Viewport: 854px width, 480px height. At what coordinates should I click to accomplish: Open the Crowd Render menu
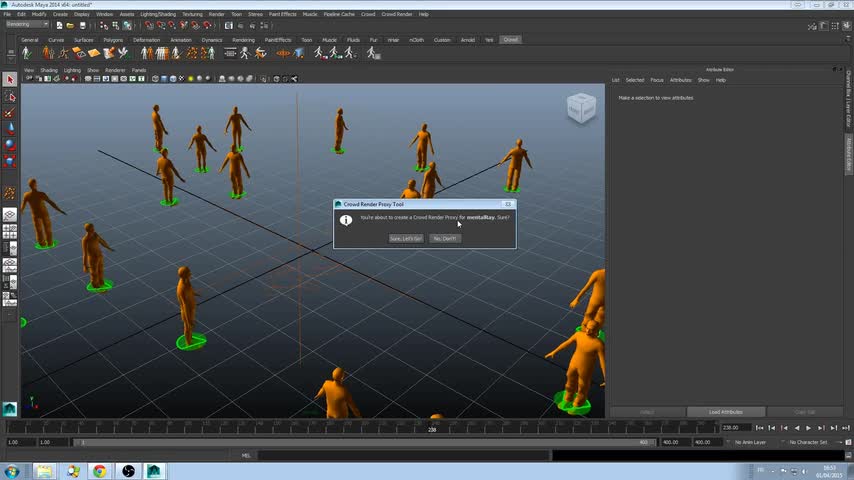tap(398, 14)
